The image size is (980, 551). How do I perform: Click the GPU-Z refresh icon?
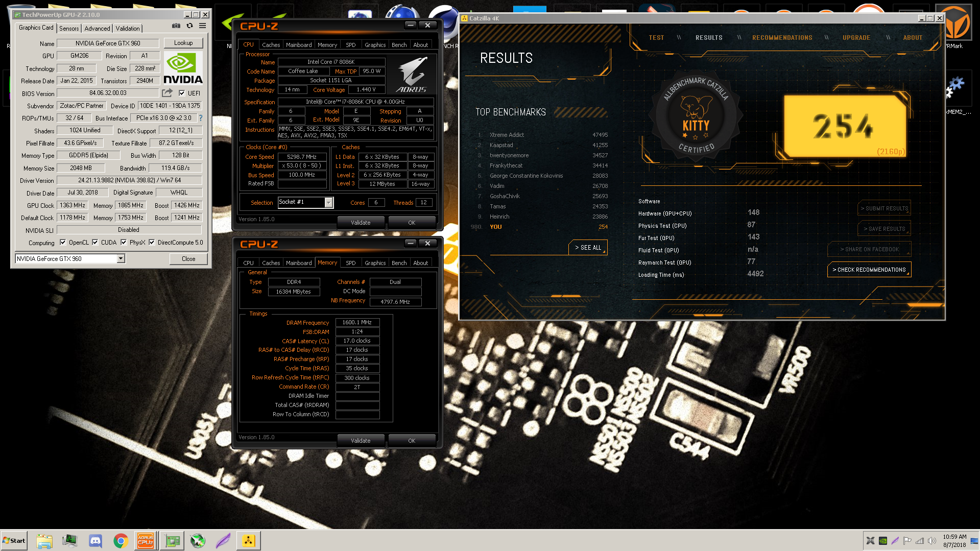click(x=189, y=26)
